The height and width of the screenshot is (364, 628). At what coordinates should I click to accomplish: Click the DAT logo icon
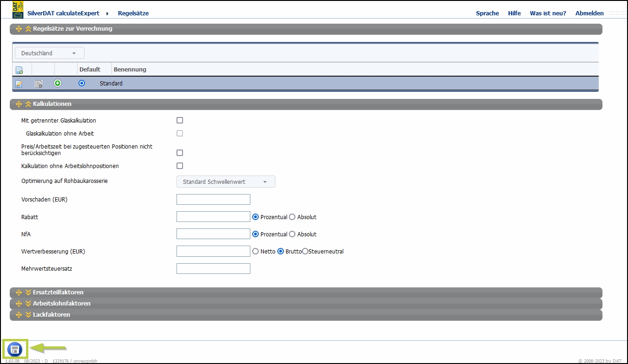[x=18, y=9]
